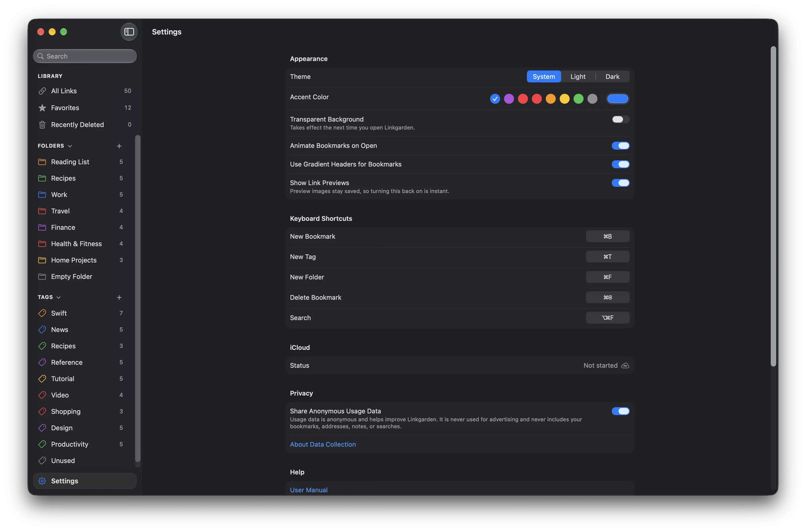
Task: Click the Recently Deleted trash icon
Action: pos(42,125)
